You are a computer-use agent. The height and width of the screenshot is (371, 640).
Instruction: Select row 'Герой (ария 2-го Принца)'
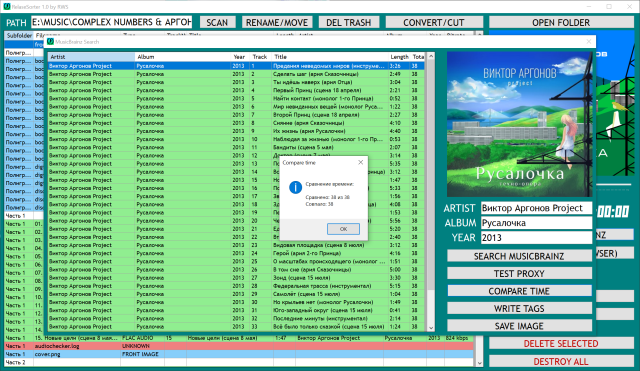(x=236, y=253)
